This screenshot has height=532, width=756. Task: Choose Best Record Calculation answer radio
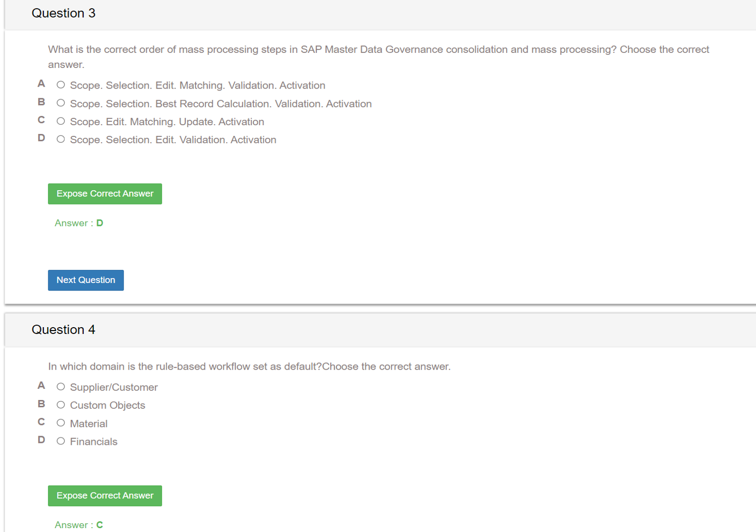pos(61,103)
